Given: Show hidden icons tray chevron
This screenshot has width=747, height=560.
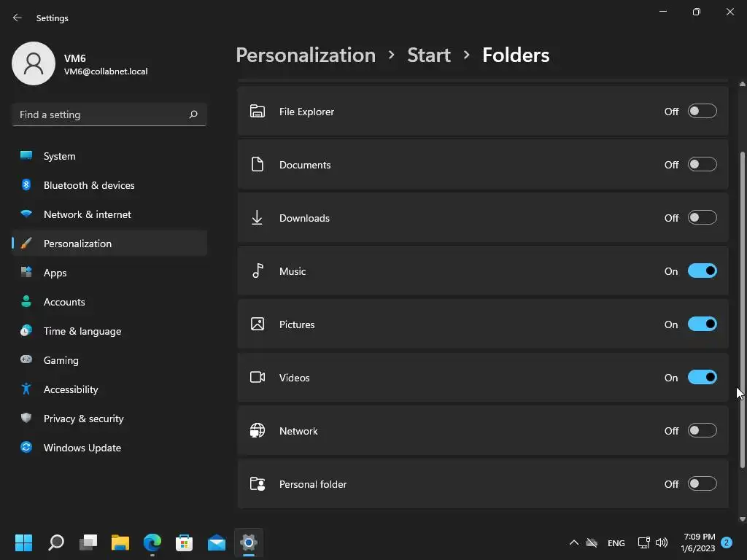Looking at the screenshot, I should (573, 542).
